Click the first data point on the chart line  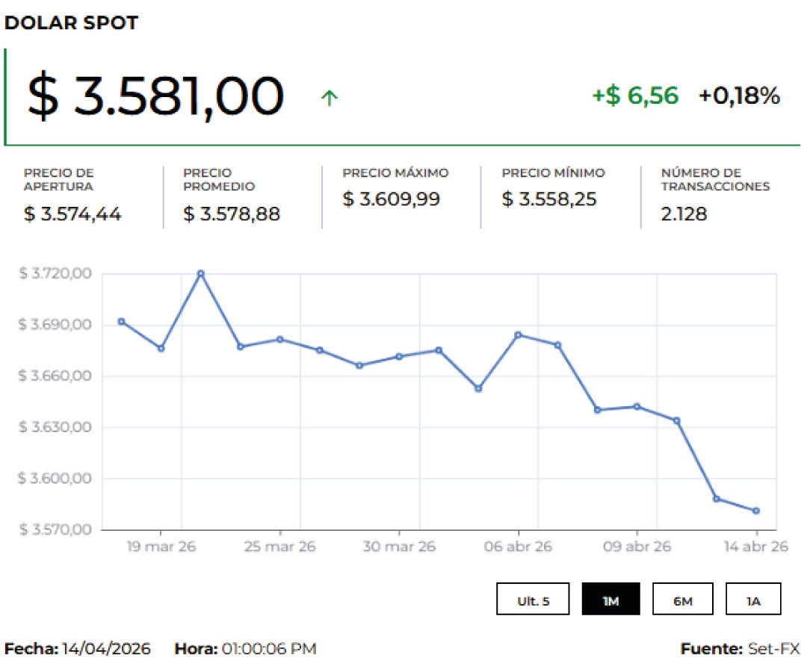point(121,322)
